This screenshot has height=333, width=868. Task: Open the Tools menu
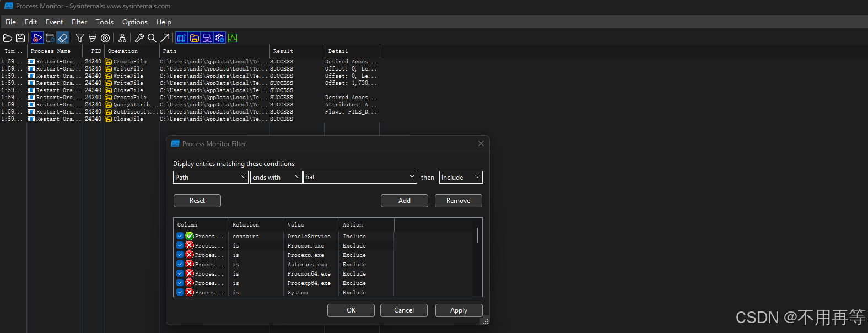105,22
